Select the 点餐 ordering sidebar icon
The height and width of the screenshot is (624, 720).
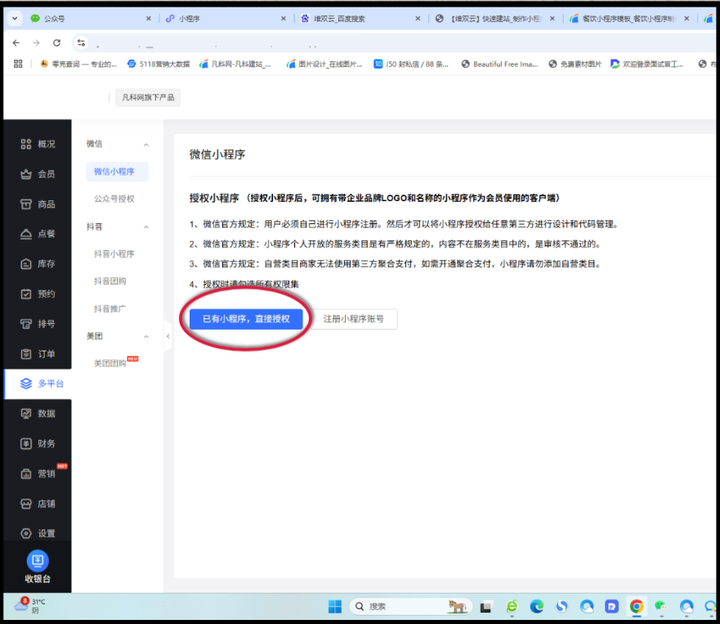[x=27, y=234]
